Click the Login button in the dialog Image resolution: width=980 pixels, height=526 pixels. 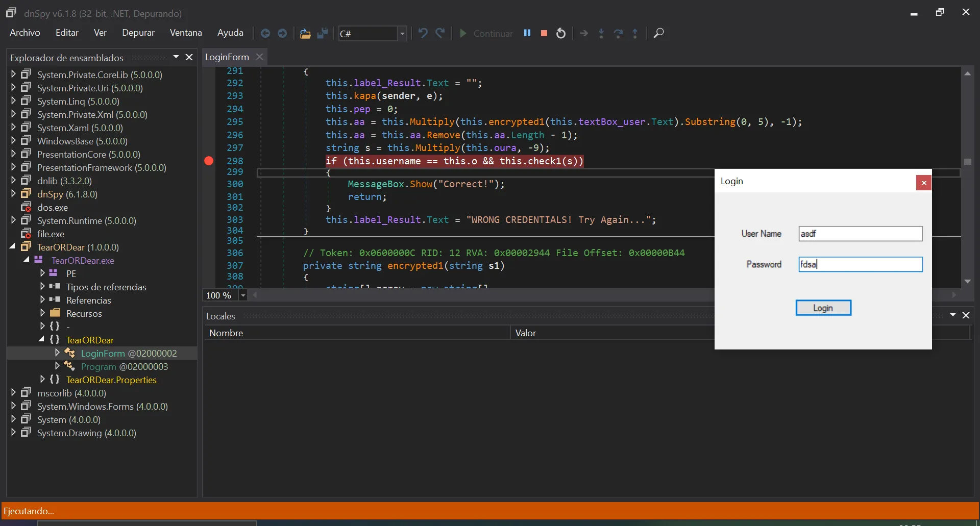823,308
